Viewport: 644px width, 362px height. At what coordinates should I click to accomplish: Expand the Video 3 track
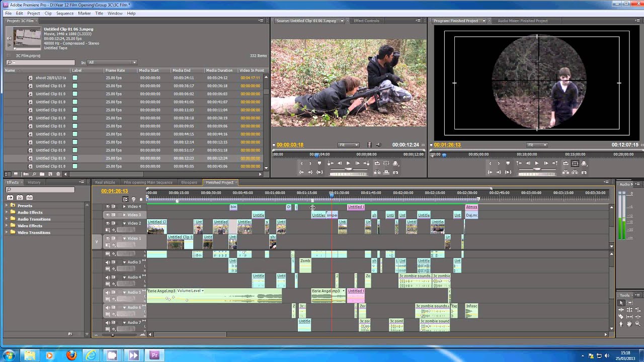click(x=124, y=215)
